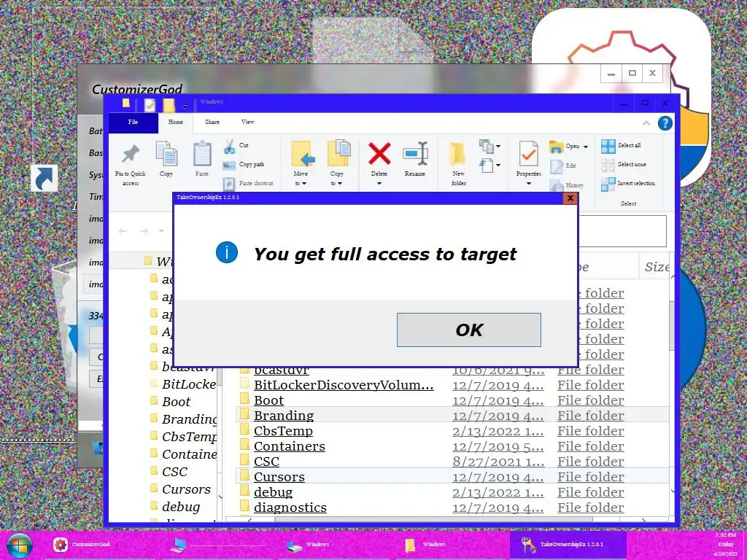Screen dimensions: 747x560
Task: Select Cursors in navigation tree
Action: pos(186,489)
